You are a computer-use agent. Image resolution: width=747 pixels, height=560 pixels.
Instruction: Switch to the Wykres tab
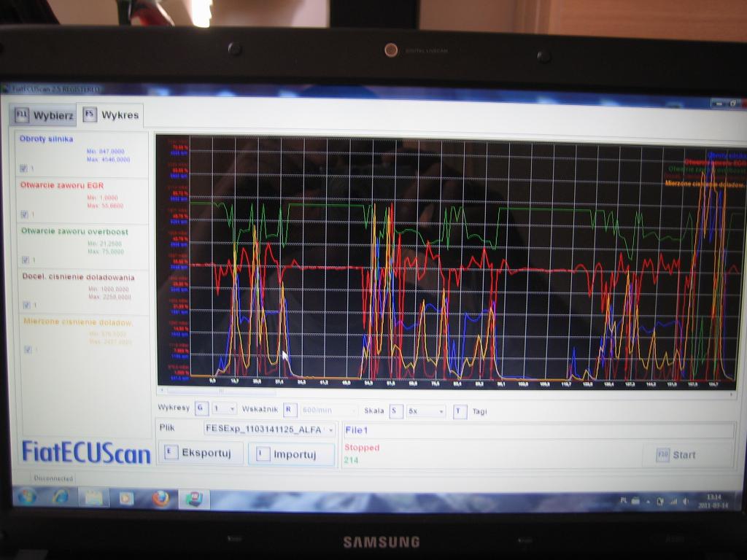click(x=111, y=114)
